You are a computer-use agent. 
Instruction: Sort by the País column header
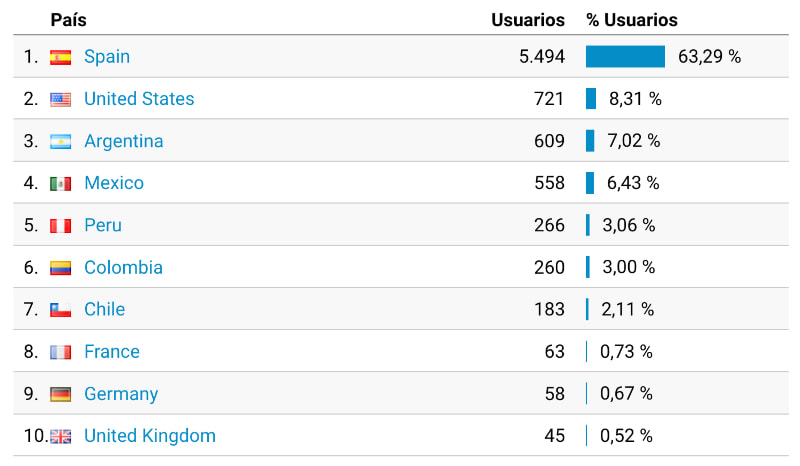click(68, 20)
